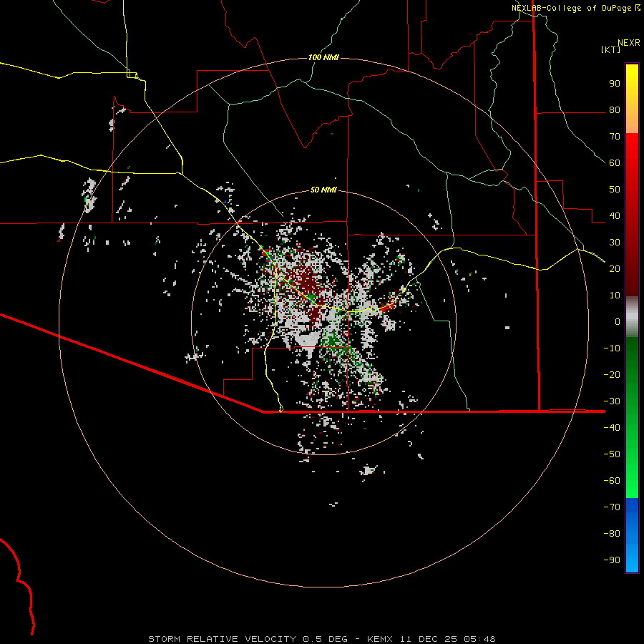The height and width of the screenshot is (644, 644).
Task: Click the 100 NMI range ring label
Action: click(323, 57)
